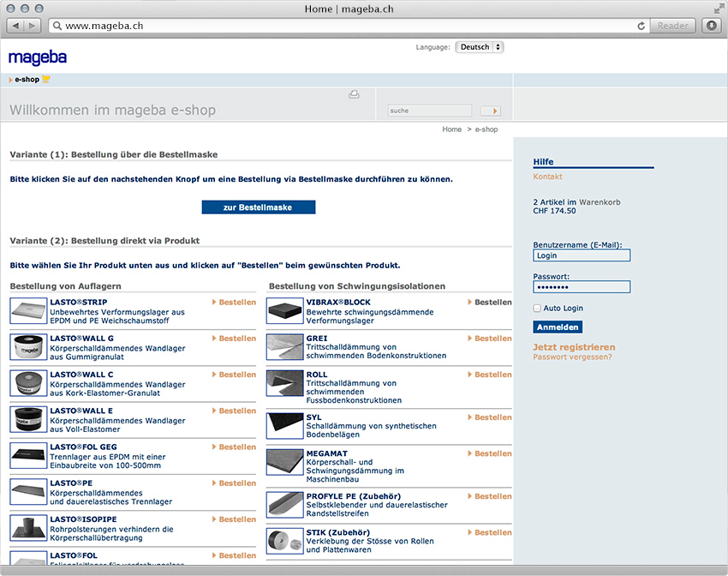Open the LASTO®STRIP product title
The image size is (728, 576).
tap(79, 302)
